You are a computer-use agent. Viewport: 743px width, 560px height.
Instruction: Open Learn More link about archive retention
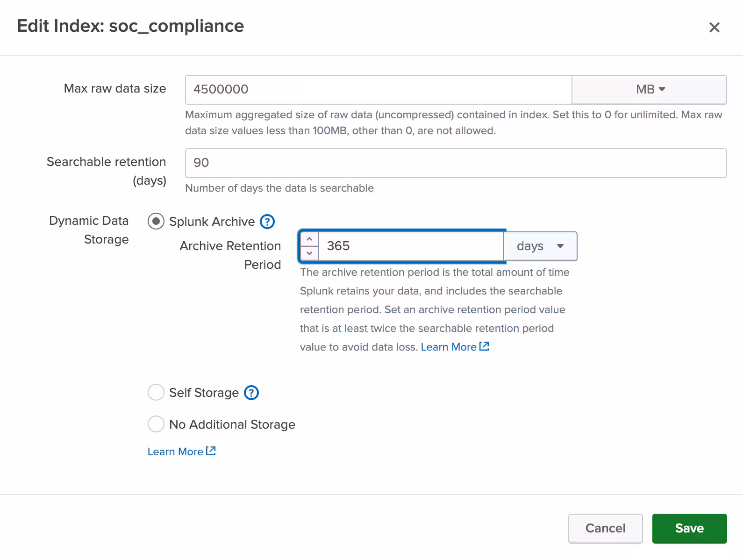point(449,347)
